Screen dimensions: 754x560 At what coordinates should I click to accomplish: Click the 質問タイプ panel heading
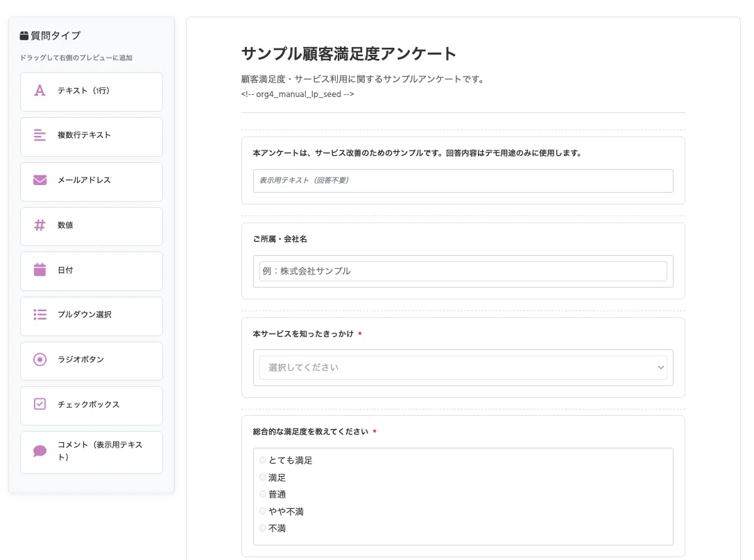[55, 35]
